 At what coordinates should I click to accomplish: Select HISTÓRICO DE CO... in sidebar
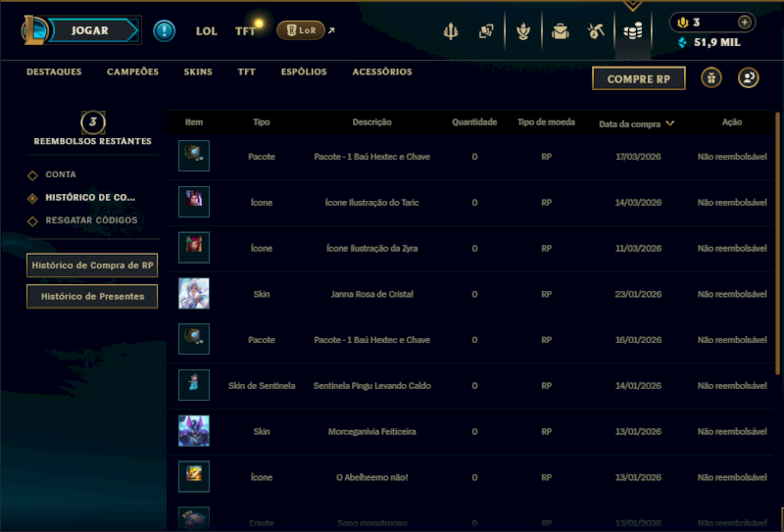[x=90, y=198]
